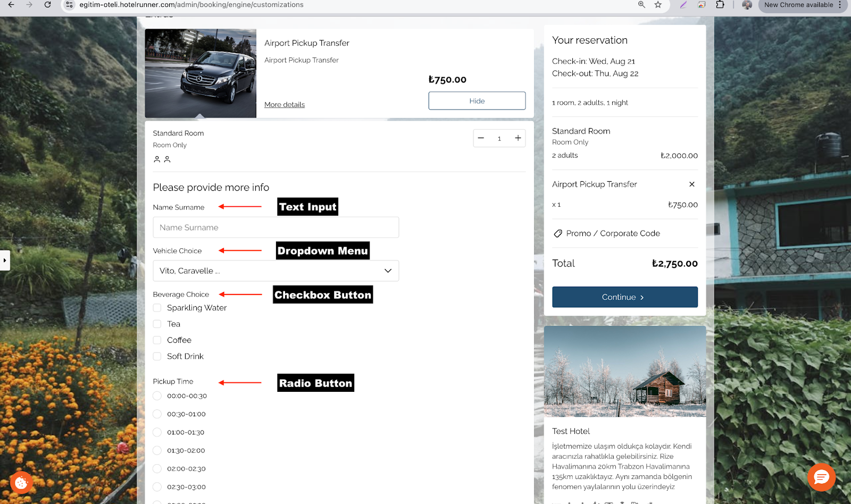Enable the Soft Drink checkbox
Screen dimensions: 851x504
tap(157, 356)
